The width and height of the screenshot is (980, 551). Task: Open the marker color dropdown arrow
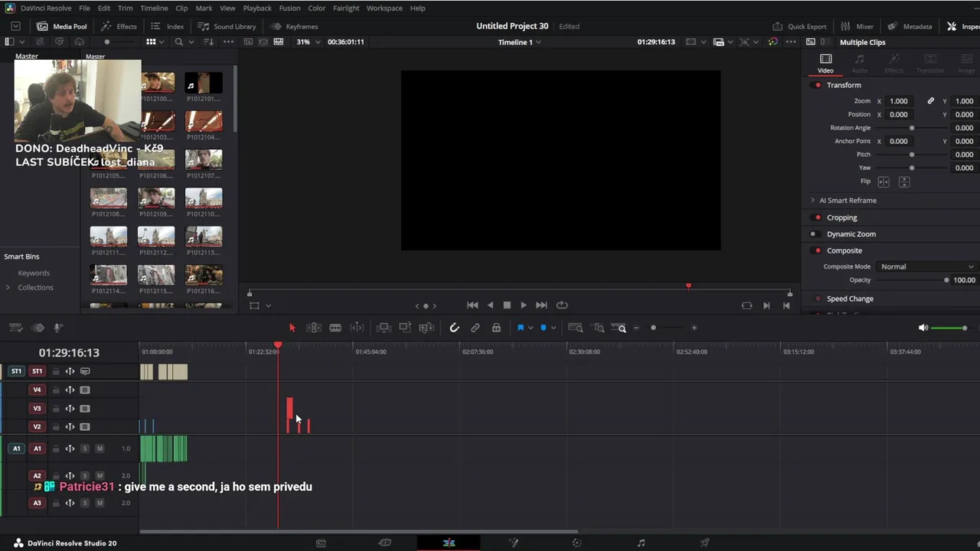(x=553, y=328)
